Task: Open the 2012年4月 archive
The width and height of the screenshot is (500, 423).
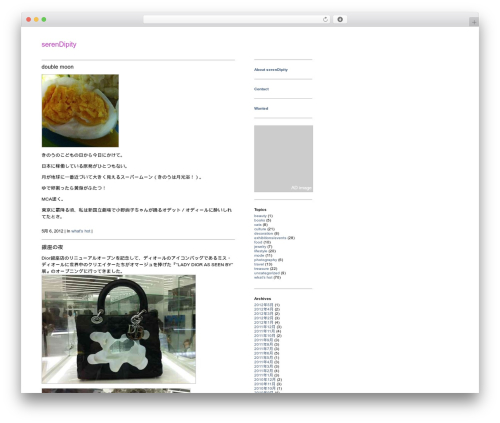Action: [264, 309]
